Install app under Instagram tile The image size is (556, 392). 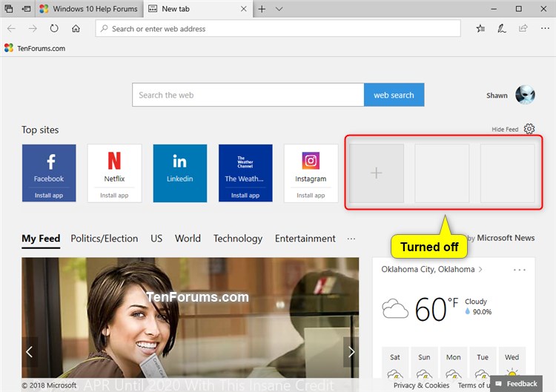click(311, 196)
